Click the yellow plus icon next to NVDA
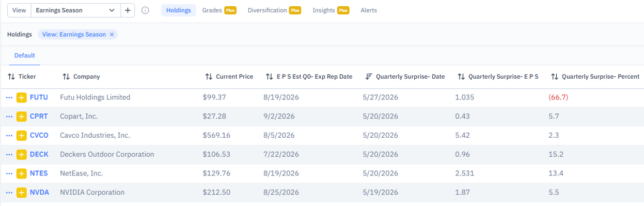The width and height of the screenshot is (644, 206). (21, 193)
